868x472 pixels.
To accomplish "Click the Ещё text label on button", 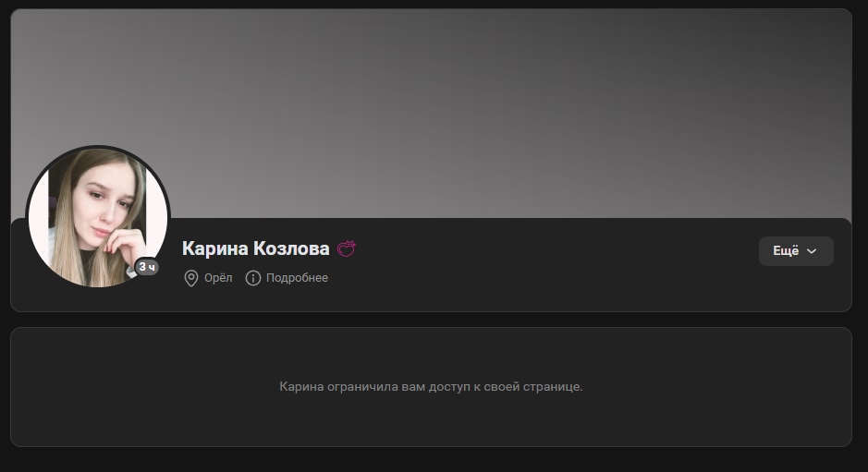I will pos(786,251).
